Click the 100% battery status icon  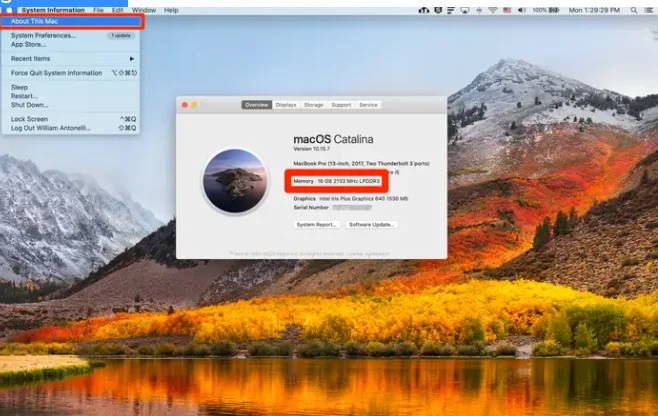(546, 10)
